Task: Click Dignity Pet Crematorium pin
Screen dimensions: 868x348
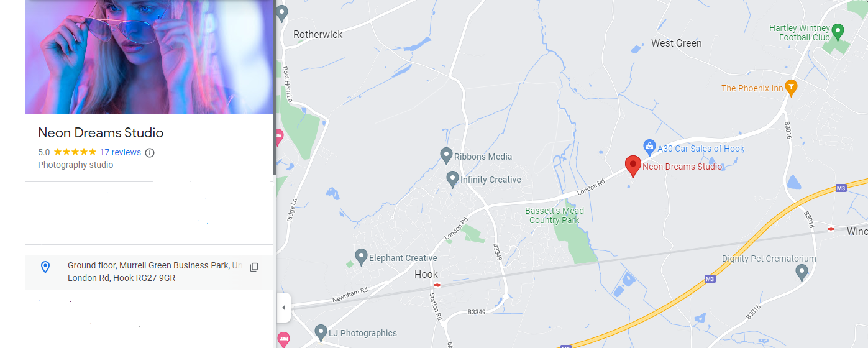Action: point(802,271)
